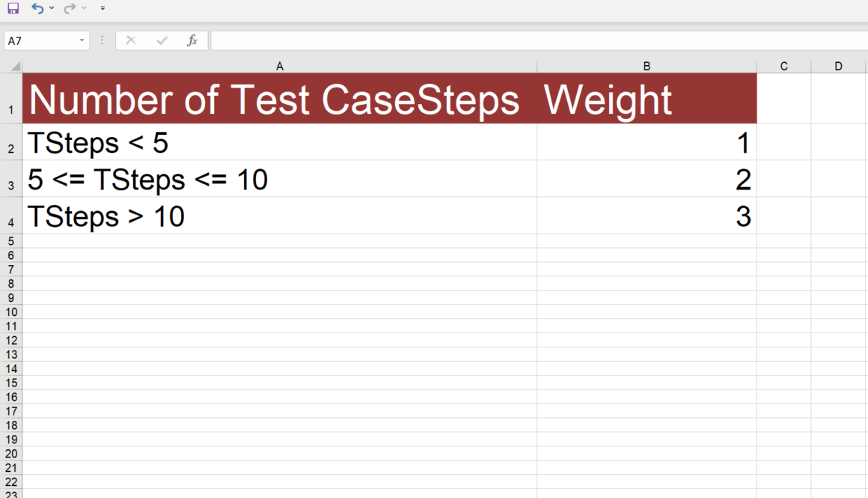Select row 1 header
The image size is (868, 498).
click(x=10, y=111)
